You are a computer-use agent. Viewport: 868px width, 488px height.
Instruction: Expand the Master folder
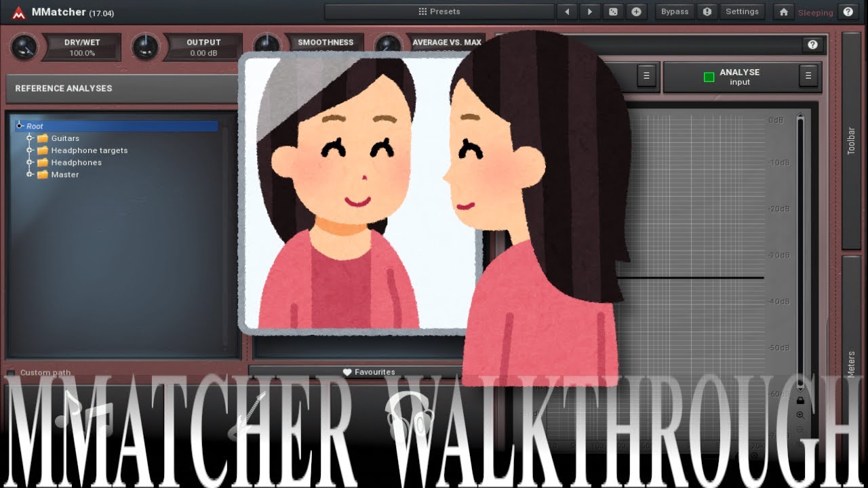(30, 175)
